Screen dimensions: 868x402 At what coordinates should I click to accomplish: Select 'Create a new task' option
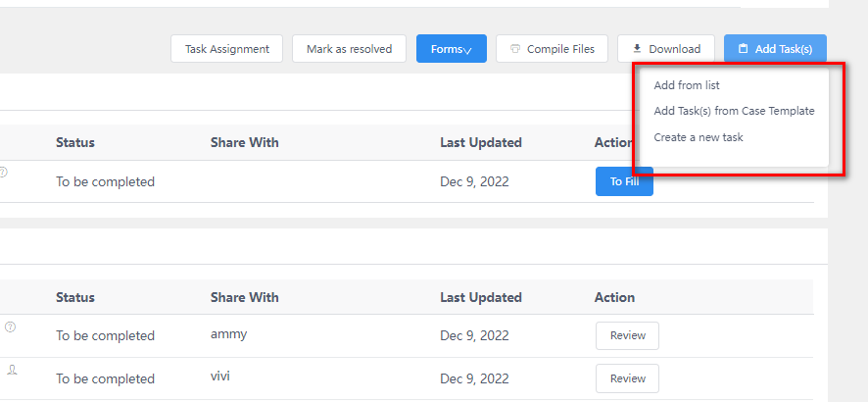coord(699,137)
